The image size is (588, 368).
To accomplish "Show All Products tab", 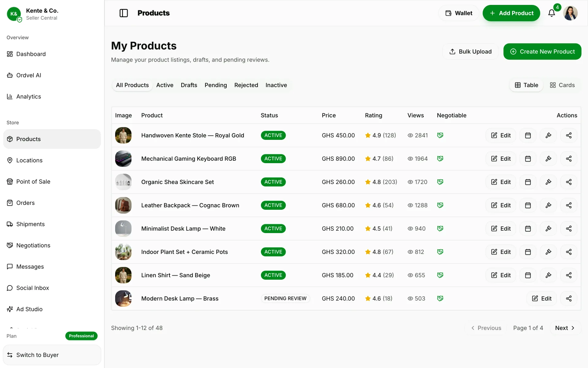I will pyautogui.click(x=132, y=85).
